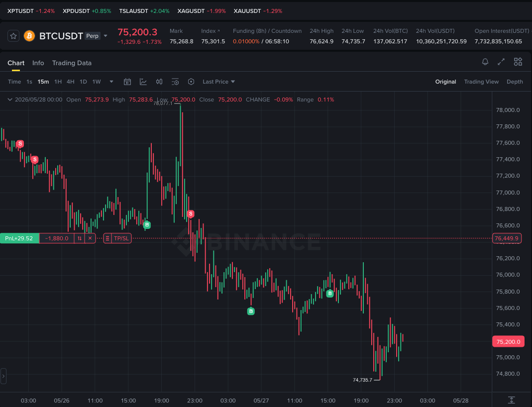The height and width of the screenshot is (407, 532).
Task: Open TSLAUSDT ticker in top bar
Action: pos(144,11)
